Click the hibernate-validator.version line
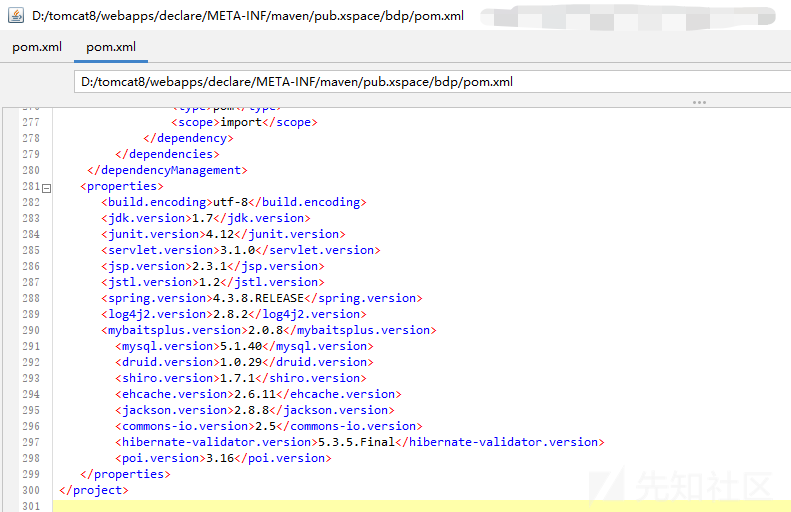 pos(360,442)
